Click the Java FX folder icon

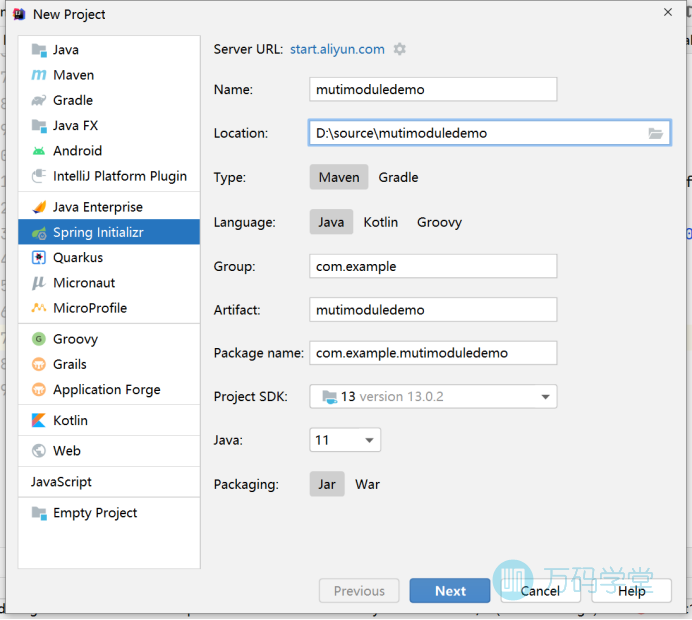coord(39,126)
